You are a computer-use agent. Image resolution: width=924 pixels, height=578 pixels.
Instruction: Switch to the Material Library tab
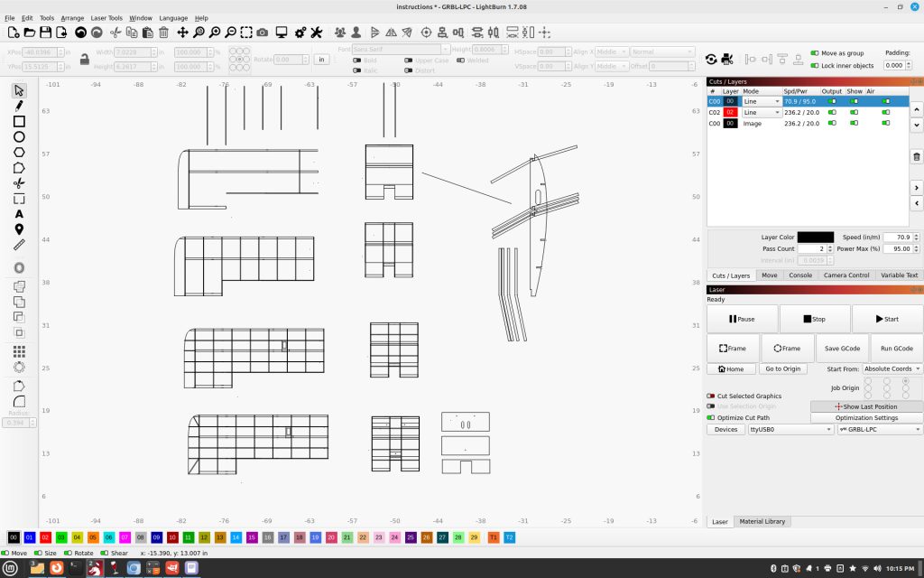762,521
